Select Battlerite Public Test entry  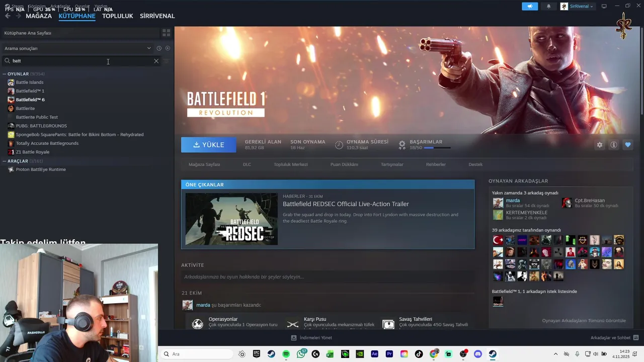coord(37,117)
